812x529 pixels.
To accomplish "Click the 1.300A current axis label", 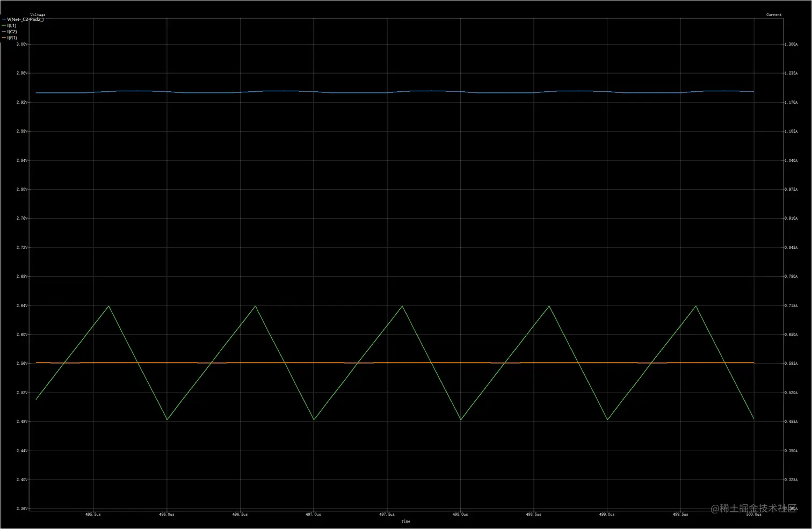I will coord(791,44).
